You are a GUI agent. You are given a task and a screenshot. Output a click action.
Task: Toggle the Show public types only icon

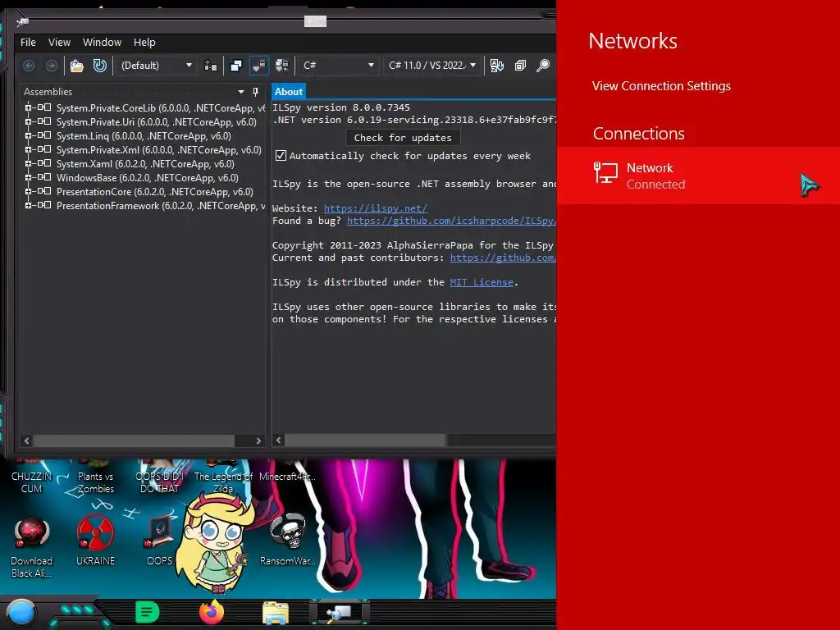tap(236, 66)
